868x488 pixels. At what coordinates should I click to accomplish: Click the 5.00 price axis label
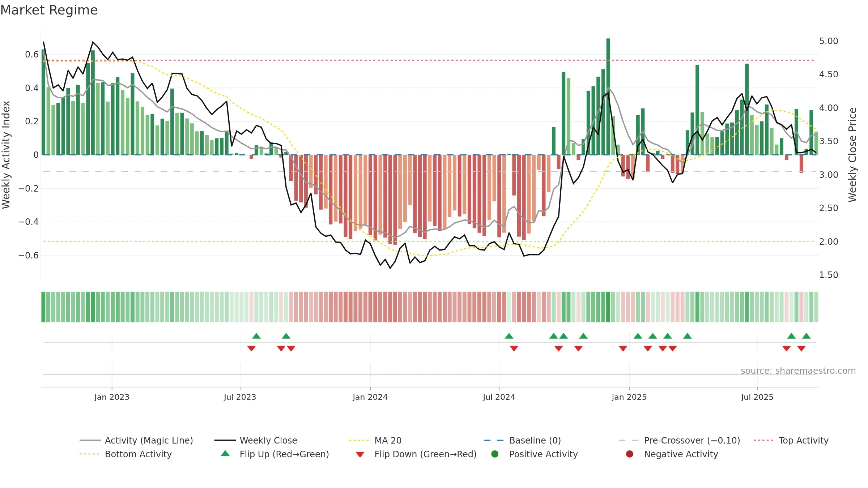(x=829, y=41)
